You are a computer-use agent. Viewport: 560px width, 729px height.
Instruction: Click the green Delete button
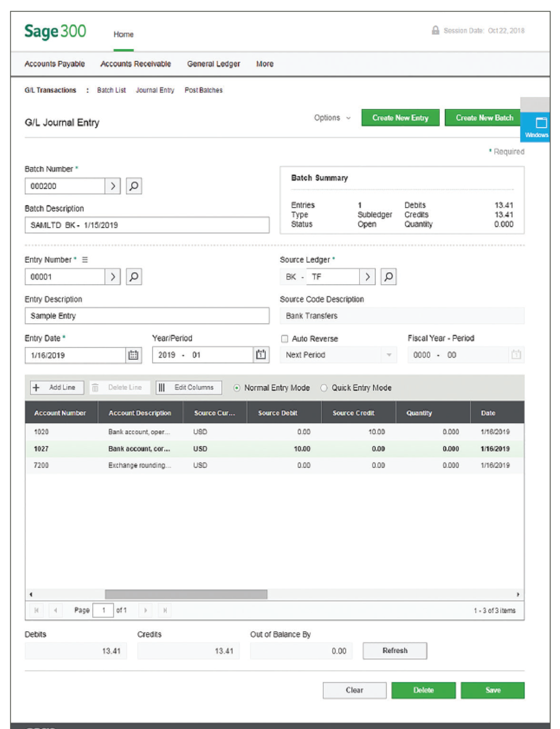[423, 690]
